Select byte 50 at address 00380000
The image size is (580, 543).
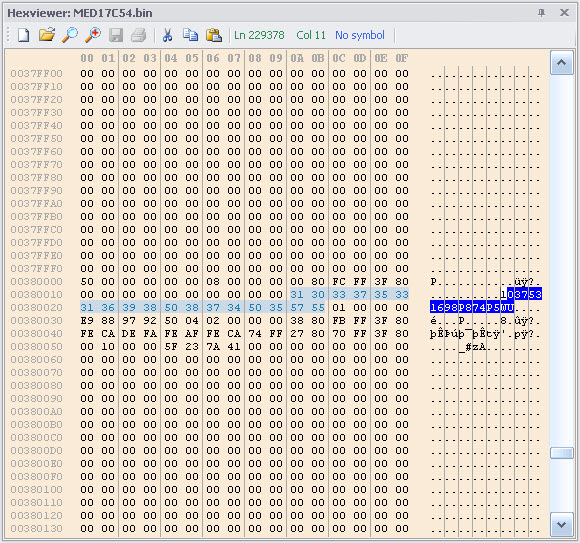coord(87,281)
